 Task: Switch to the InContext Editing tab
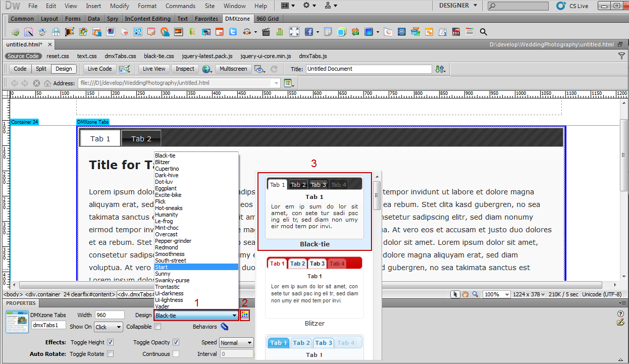[147, 19]
